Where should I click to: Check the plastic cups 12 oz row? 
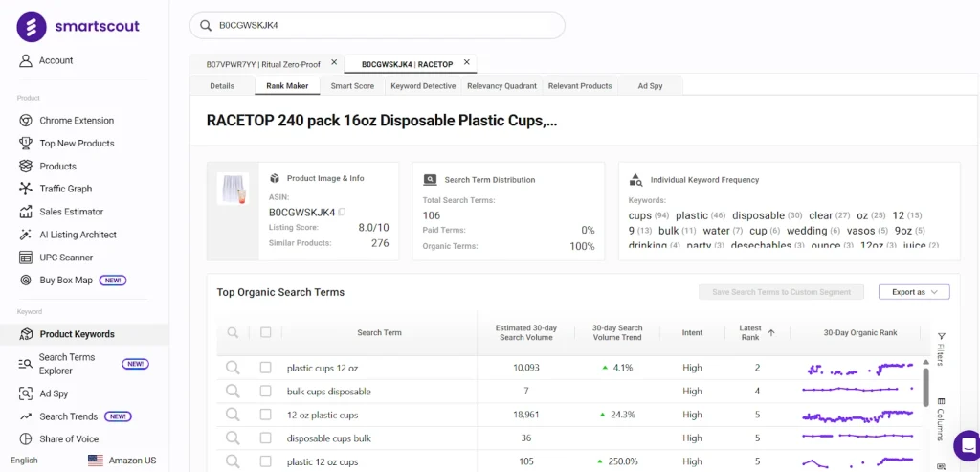(266, 368)
